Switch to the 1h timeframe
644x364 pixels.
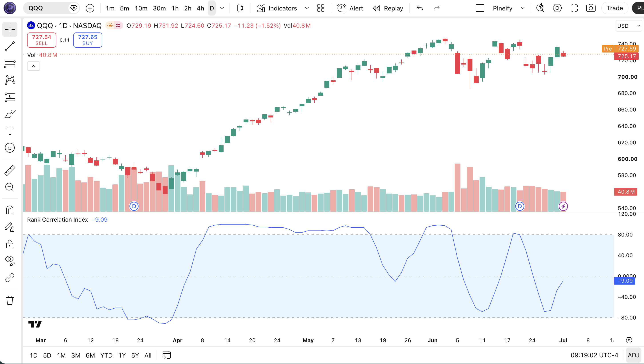pos(175,8)
